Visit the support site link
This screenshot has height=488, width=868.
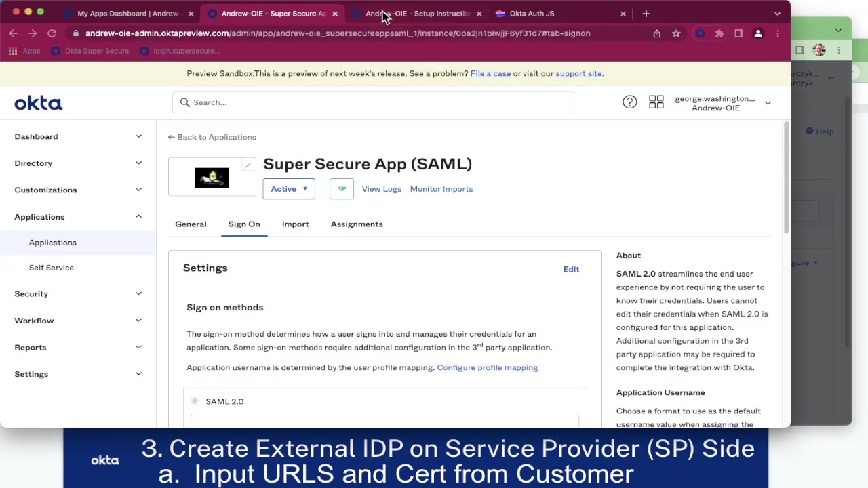pos(578,73)
